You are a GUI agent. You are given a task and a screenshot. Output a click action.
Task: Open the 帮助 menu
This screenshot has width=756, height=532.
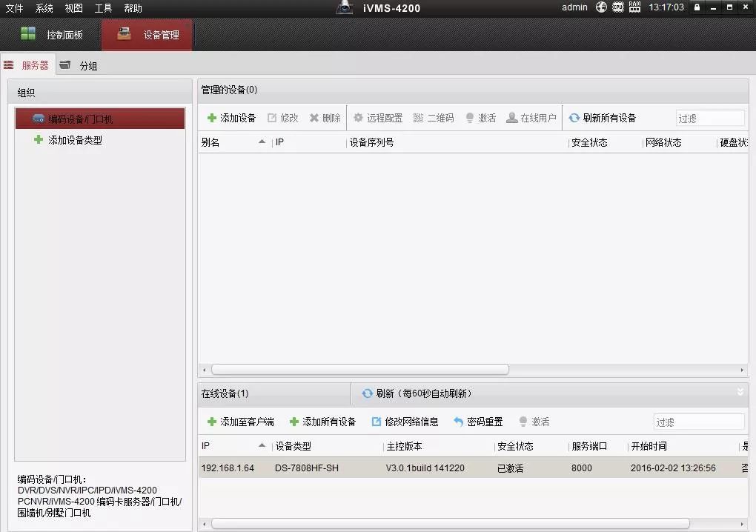point(133,8)
